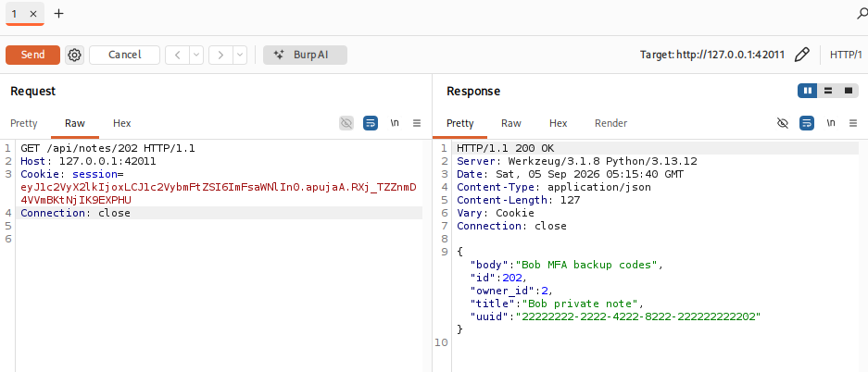The image size is (868, 372).
Task: Click Content-Type application/json header
Action: [x=554, y=187]
